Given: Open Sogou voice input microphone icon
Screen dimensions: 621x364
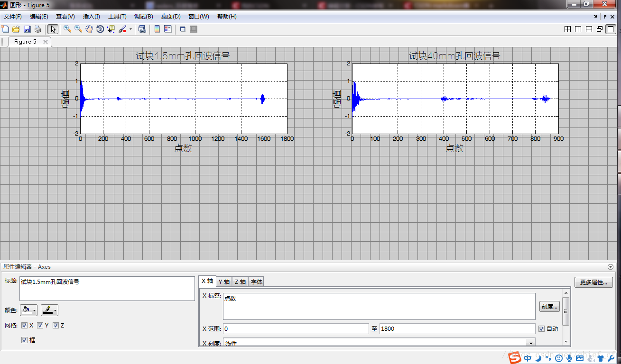Looking at the screenshot, I should (x=569, y=359).
